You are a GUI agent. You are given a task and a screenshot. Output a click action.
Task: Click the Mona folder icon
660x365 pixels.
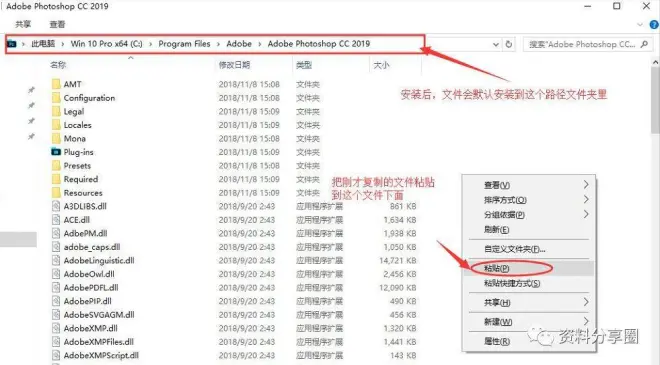pos(56,138)
